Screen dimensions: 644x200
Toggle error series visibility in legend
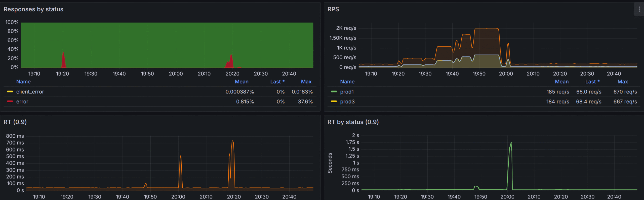[x=22, y=102]
